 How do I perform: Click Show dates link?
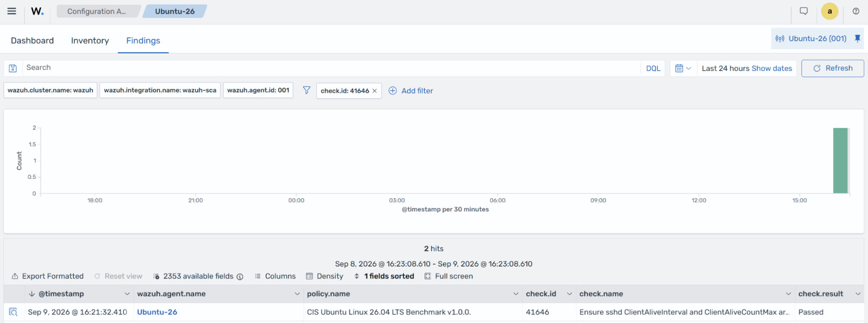(772, 68)
